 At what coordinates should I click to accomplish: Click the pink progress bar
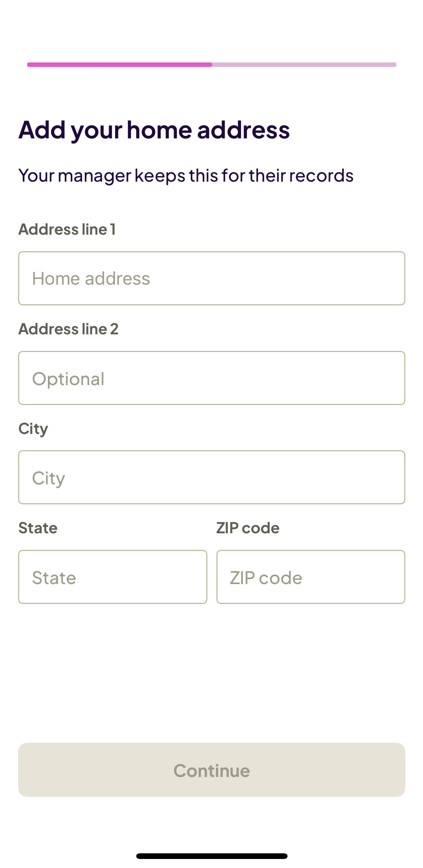pyautogui.click(x=211, y=65)
